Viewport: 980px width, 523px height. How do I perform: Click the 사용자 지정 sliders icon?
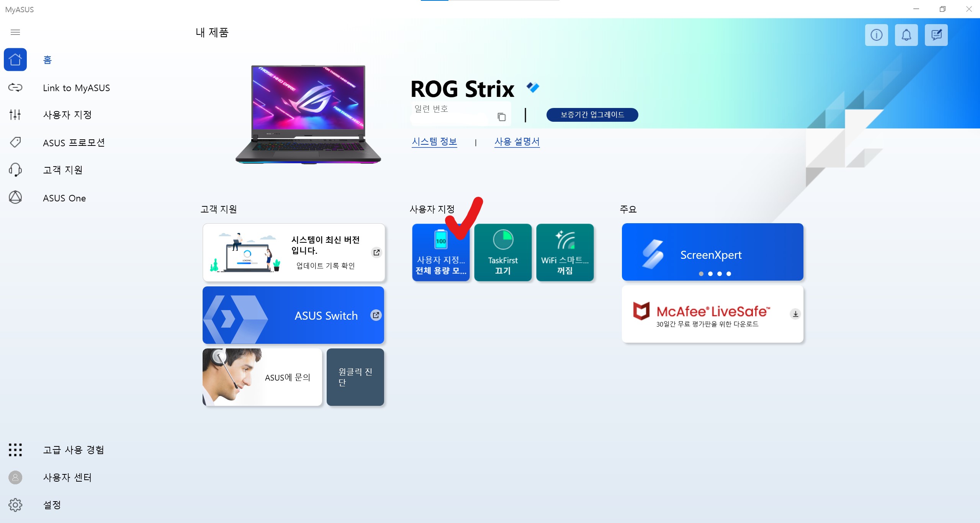point(15,114)
